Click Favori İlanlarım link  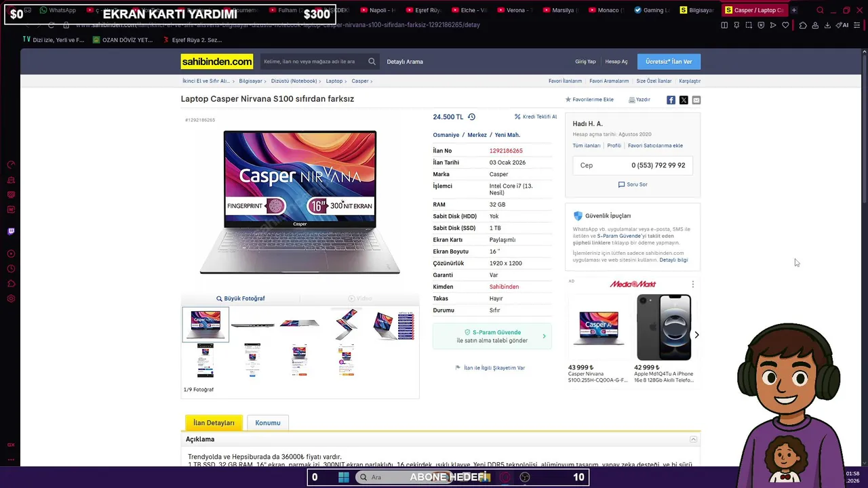point(565,81)
